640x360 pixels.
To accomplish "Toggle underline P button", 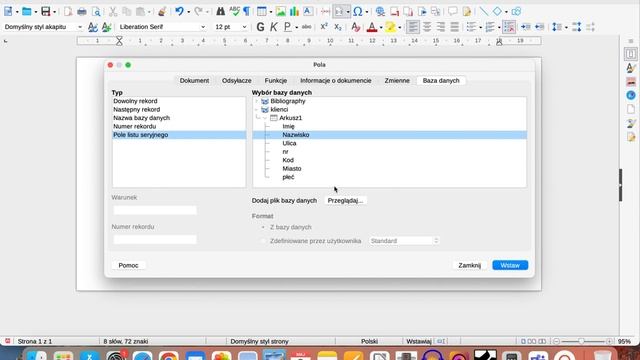I will point(288,27).
